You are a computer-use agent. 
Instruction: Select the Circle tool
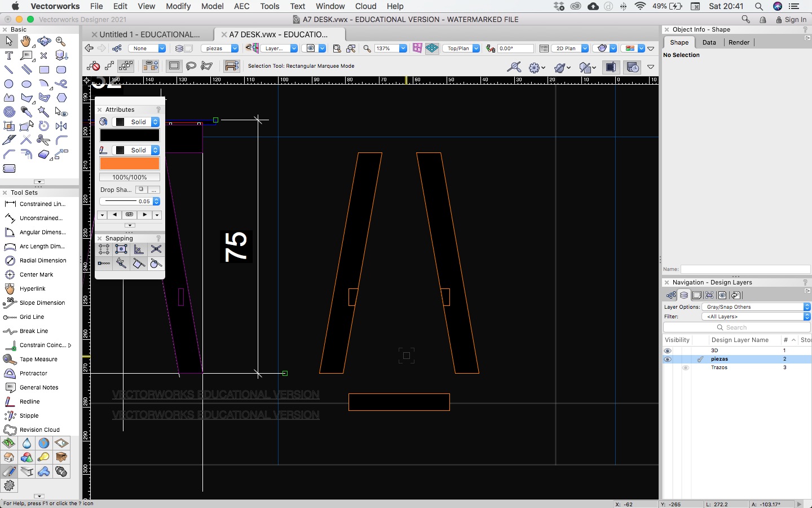[8, 84]
